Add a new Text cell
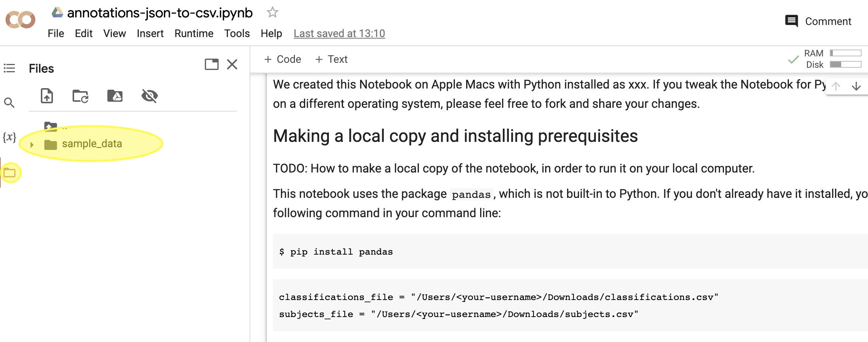The width and height of the screenshot is (868, 342). pos(332,59)
